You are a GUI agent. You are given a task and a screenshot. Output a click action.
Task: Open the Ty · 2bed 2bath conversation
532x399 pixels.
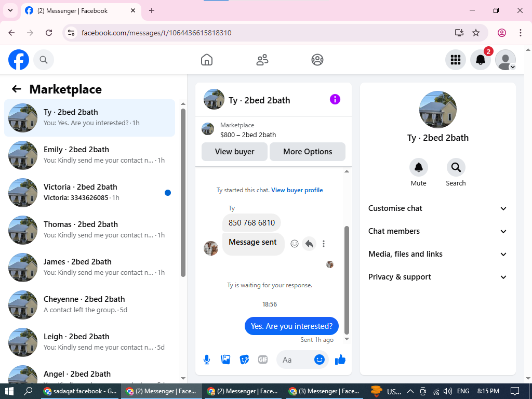point(89,118)
